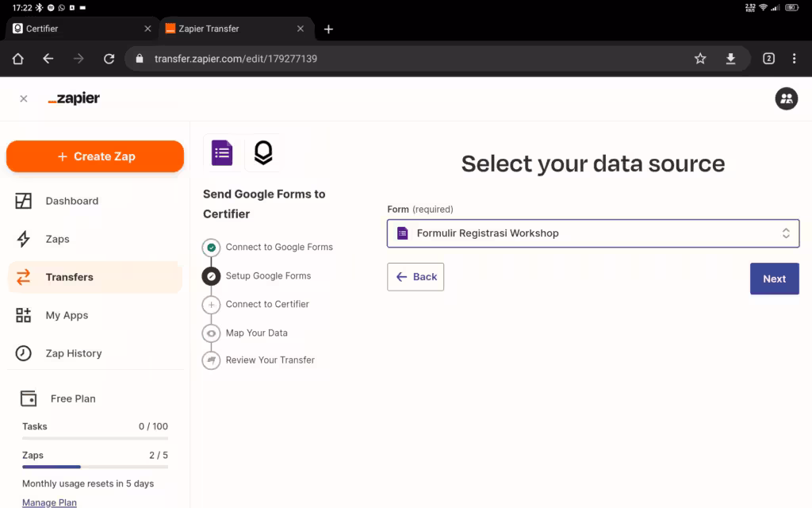This screenshot has width=812, height=508.
Task: Click the Review Your Transfer step label
Action: (270, 360)
